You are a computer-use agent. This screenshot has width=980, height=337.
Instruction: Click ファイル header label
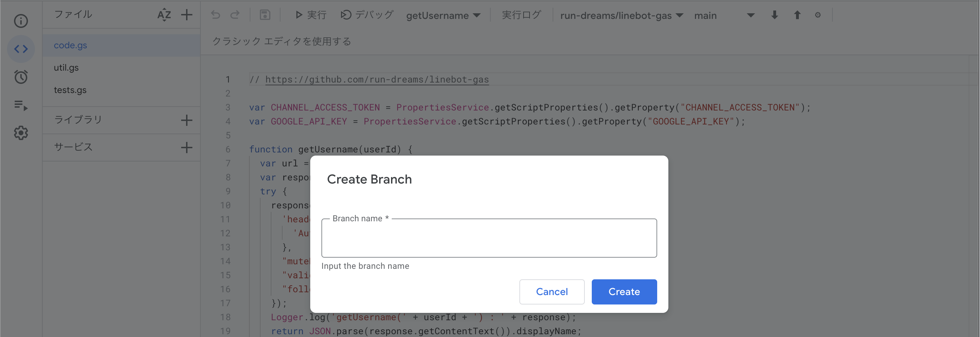pyautogui.click(x=73, y=14)
